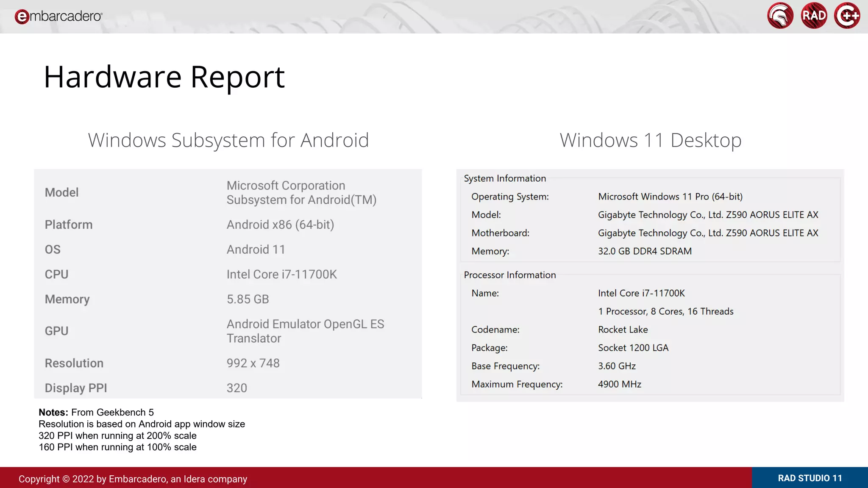Select the Android x86 (64-bit) value
Viewport: 868px width, 488px height.
click(x=280, y=225)
